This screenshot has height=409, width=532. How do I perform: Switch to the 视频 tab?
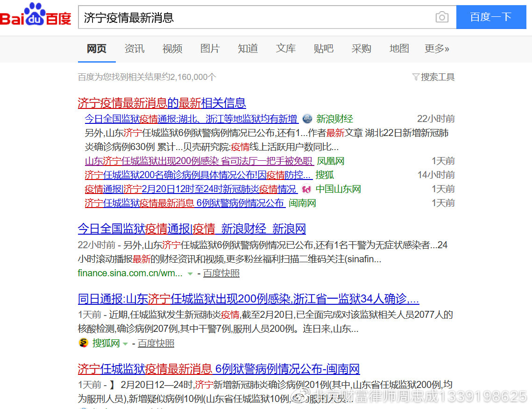point(172,49)
